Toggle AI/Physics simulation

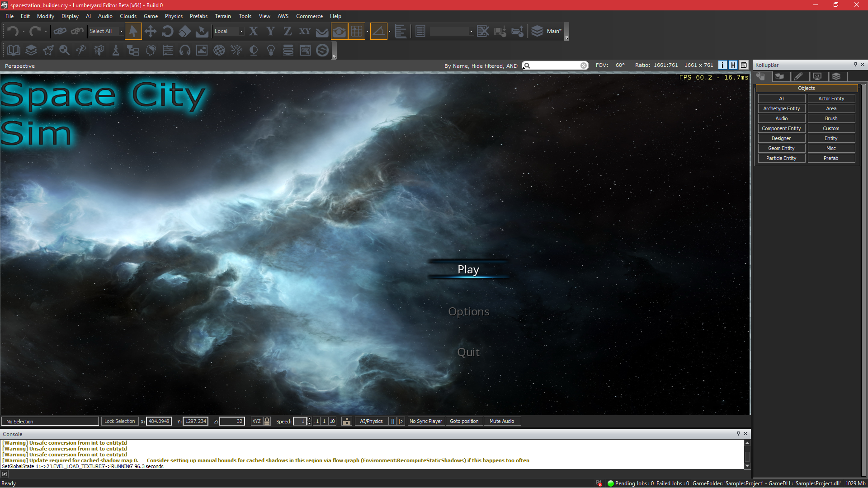[x=371, y=421]
